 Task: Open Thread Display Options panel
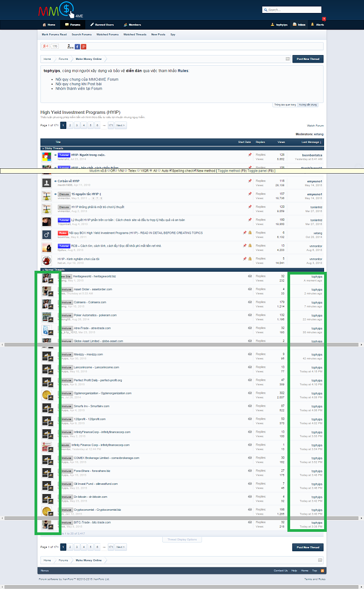[182, 539]
